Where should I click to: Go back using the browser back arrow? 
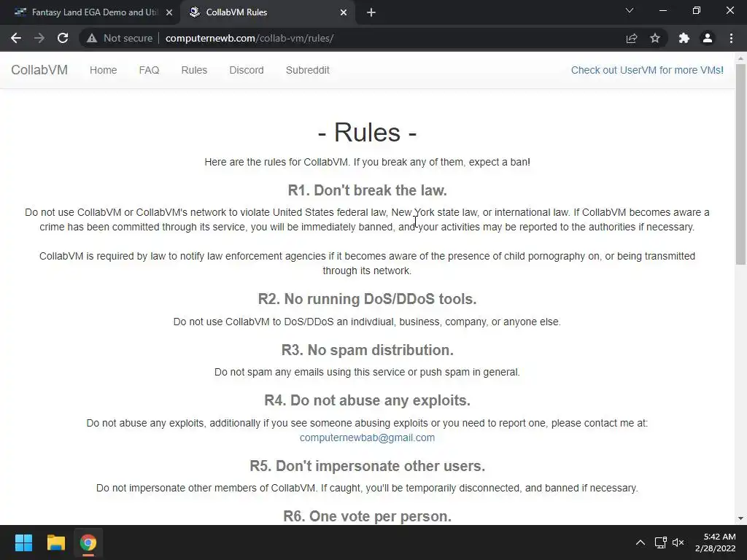(x=16, y=38)
